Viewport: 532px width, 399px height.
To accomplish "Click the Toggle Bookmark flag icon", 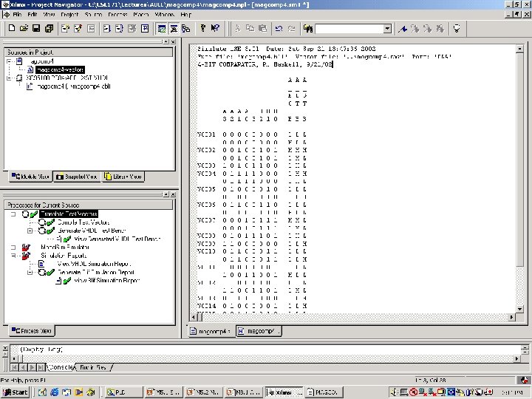I will (x=403, y=29).
